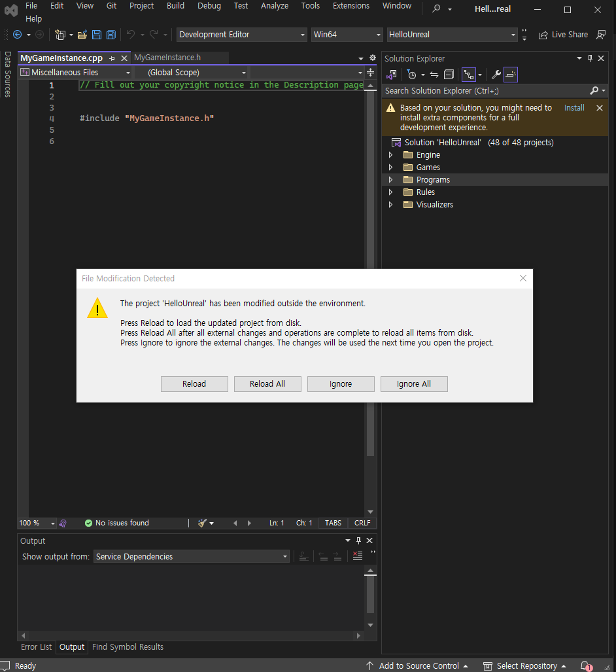Screen dimensions: 616x672
Task: Expand the Engine folder in Solution Explorer
Action: coord(390,154)
